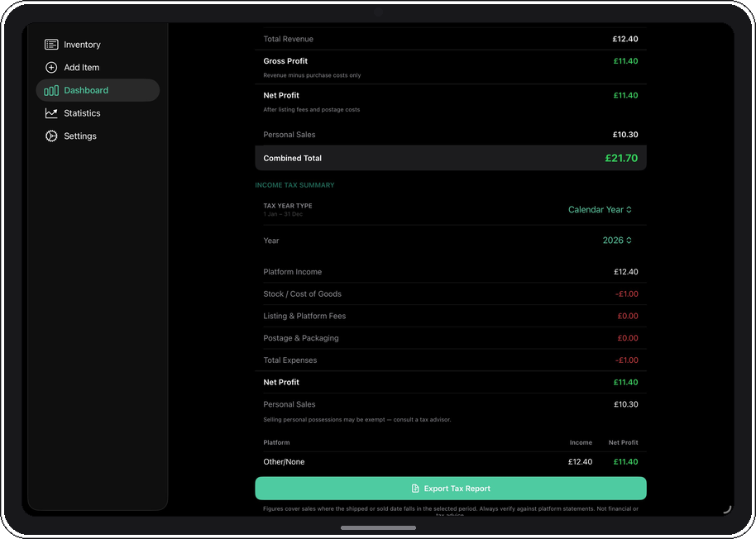Click the Year row label
The image size is (756, 539).
tap(271, 241)
